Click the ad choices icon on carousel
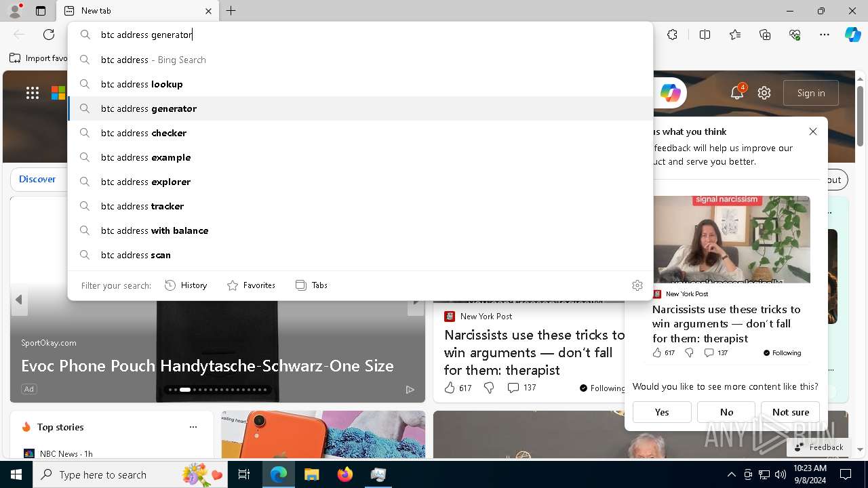Viewport: 868px width, 488px height. (410, 389)
